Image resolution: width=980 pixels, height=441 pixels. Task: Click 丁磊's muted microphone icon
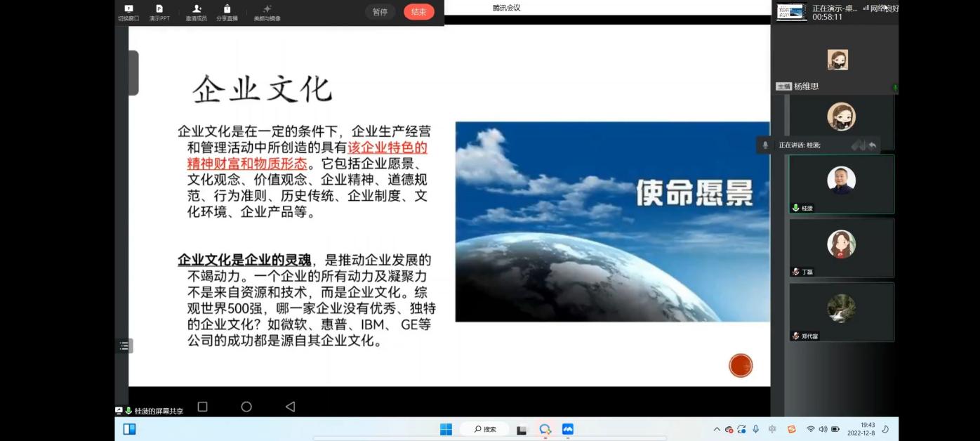(x=796, y=272)
